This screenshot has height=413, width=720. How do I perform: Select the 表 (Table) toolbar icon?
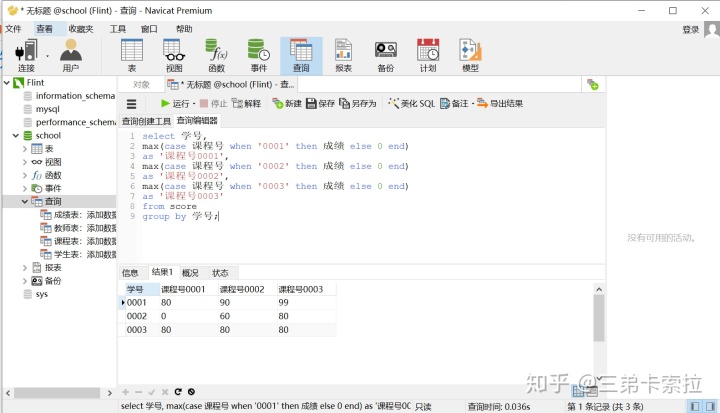tap(132, 56)
